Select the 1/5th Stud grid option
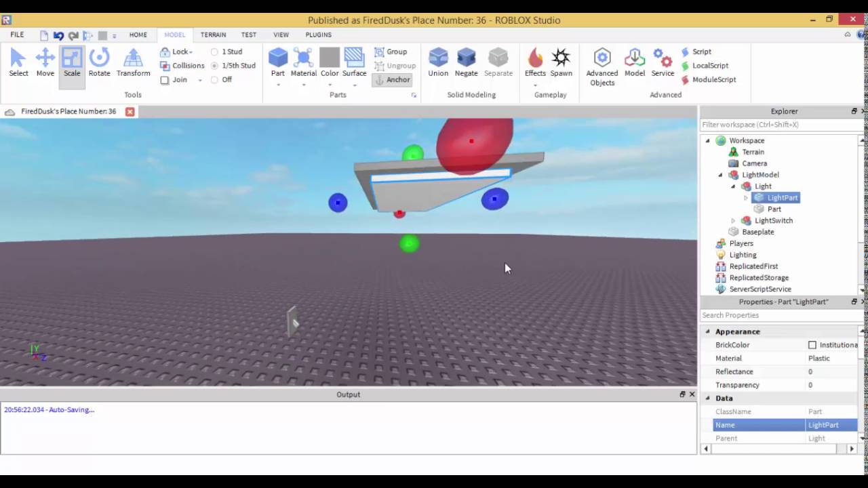Screen dimensions: 868x488 click(x=214, y=66)
